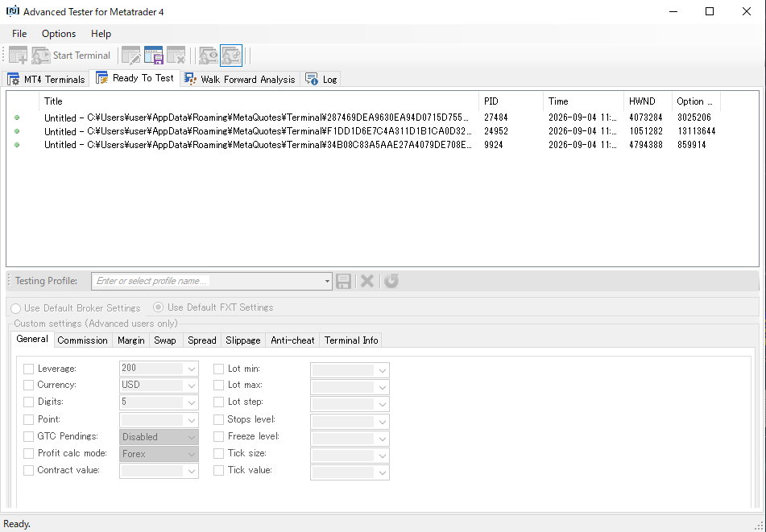The height and width of the screenshot is (532, 766).
Task: Tick the Lot min checkbox
Action: (219, 369)
